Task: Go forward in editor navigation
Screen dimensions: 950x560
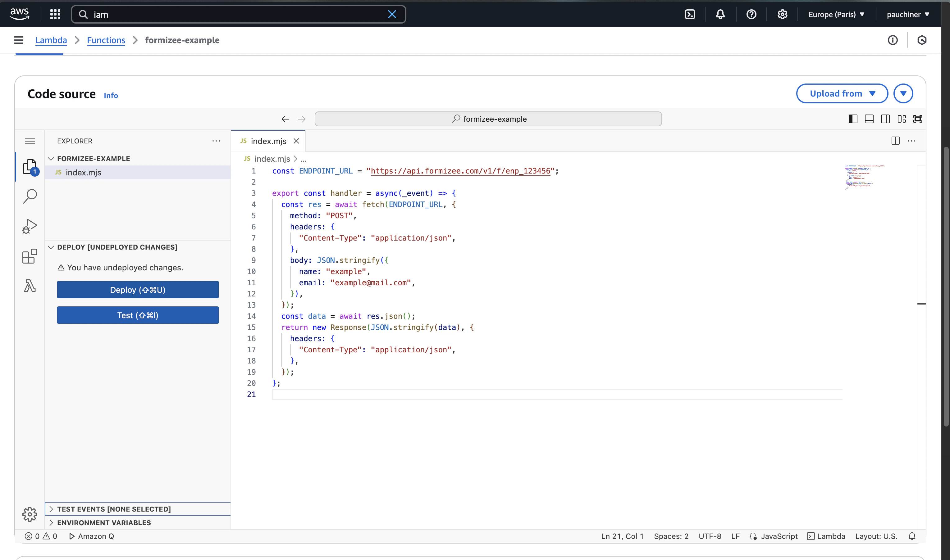Action: (302, 119)
